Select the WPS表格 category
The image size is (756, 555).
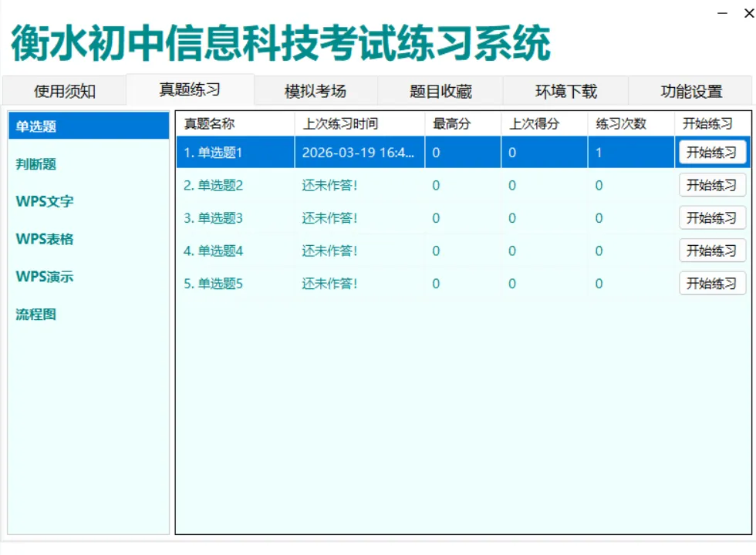42,239
